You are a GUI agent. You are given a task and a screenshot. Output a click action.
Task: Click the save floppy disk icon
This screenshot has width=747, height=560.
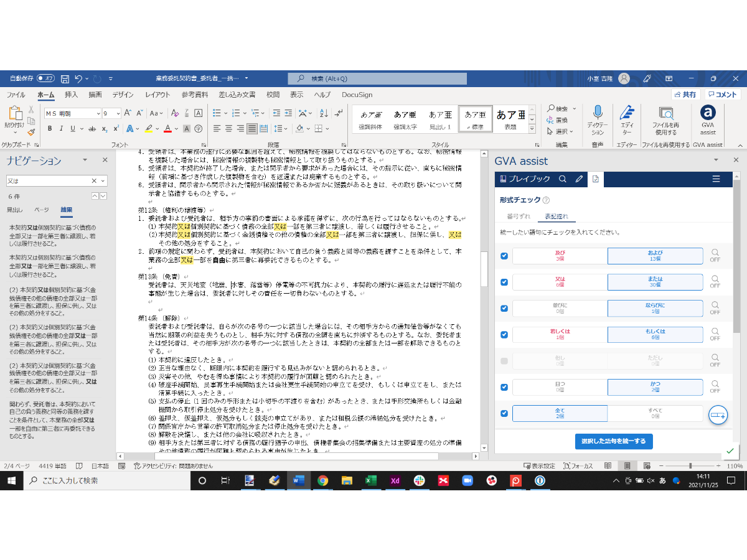click(65, 79)
